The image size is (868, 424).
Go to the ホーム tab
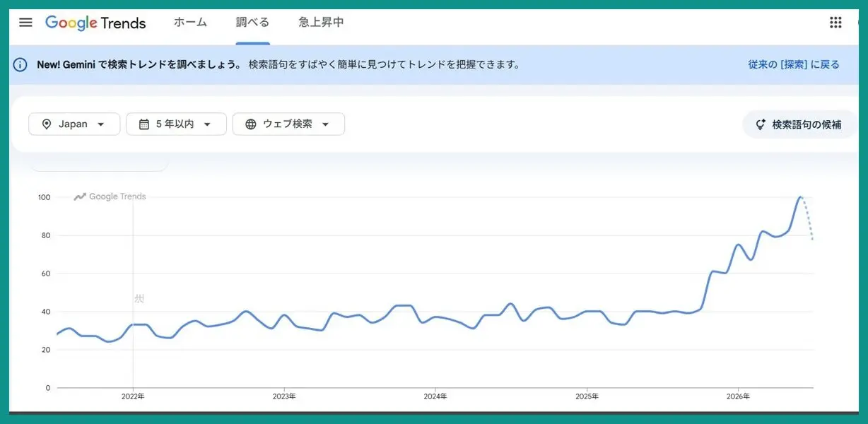click(190, 22)
